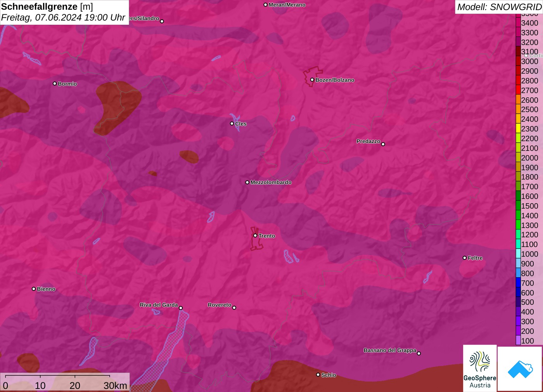Click the Bormio location marker
The height and width of the screenshot is (392, 543).
pyautogui.click(x=55, y=83)
